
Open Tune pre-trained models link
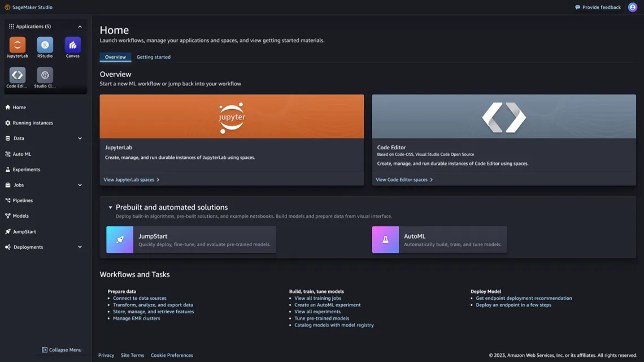[321, 318]
